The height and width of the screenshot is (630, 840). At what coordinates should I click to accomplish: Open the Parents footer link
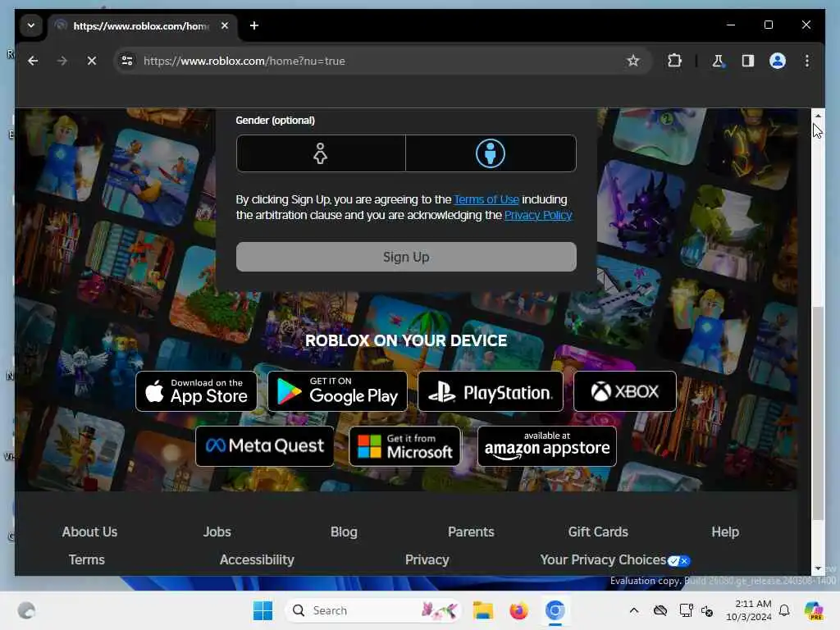tap(471, 532)
